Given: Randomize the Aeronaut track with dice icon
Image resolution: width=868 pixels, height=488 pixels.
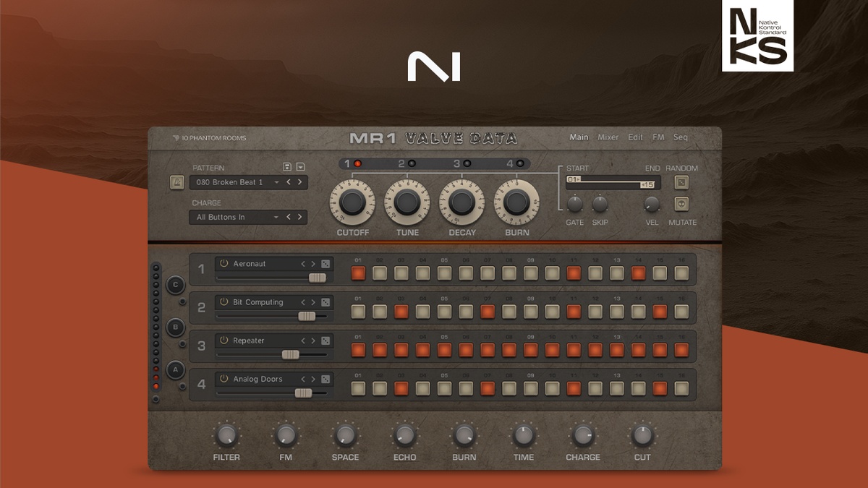Looking at the screenshot, I should [x=325, y=264].
